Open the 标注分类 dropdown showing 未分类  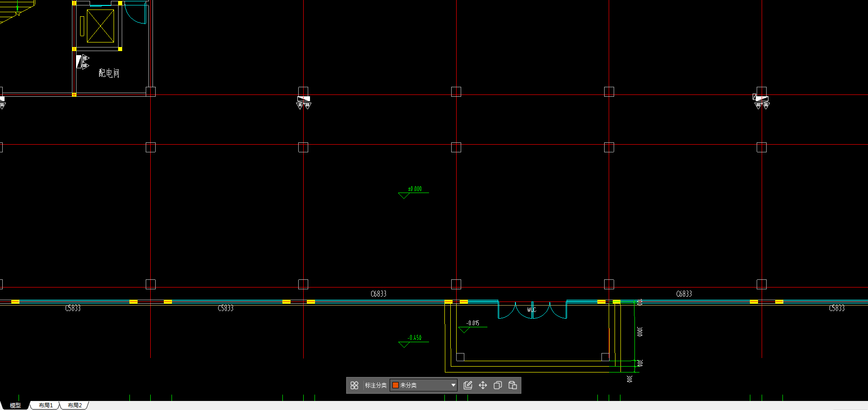tap(424, 385)
